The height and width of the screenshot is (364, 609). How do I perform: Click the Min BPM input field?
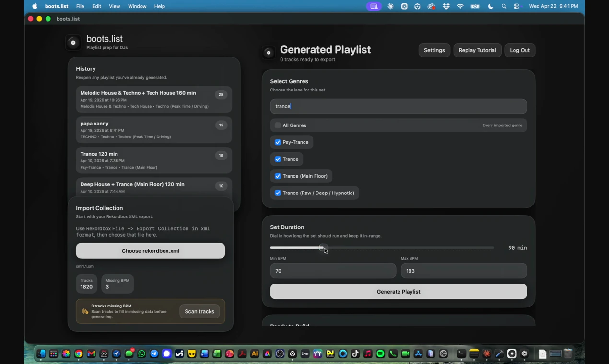pos(333,271)
